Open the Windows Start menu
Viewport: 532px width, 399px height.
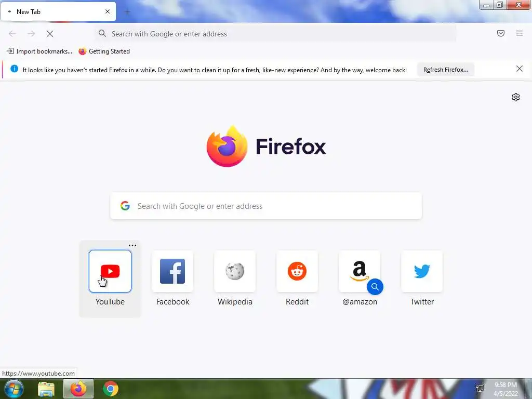tap(14, 389)
